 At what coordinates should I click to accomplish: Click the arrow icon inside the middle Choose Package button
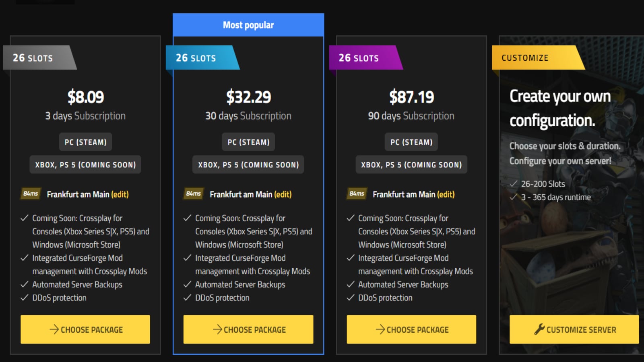click(218, 329)
